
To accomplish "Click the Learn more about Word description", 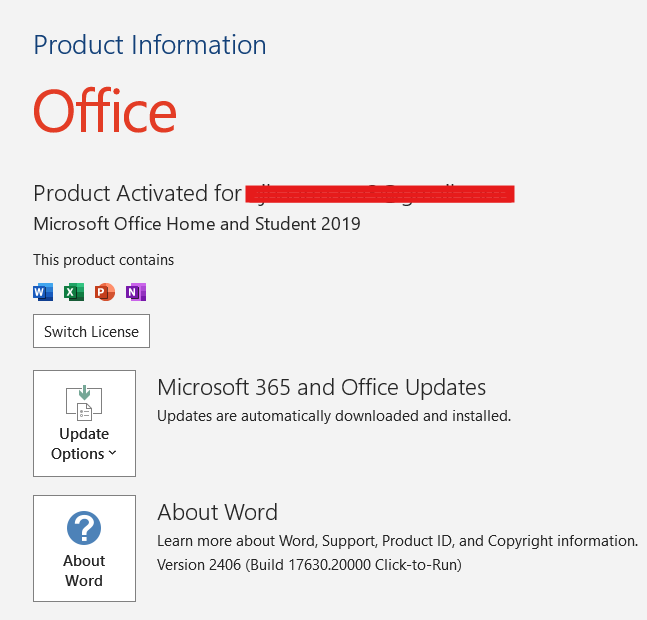I will click(397, 541).
